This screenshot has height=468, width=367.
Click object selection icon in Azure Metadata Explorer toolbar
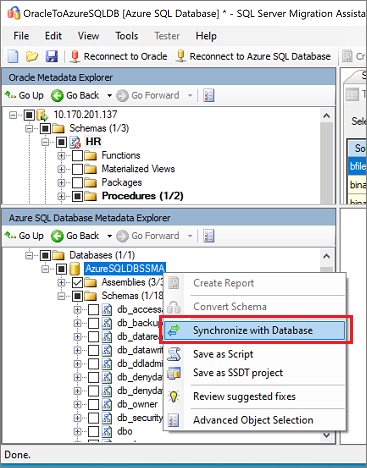coord(209,236)
